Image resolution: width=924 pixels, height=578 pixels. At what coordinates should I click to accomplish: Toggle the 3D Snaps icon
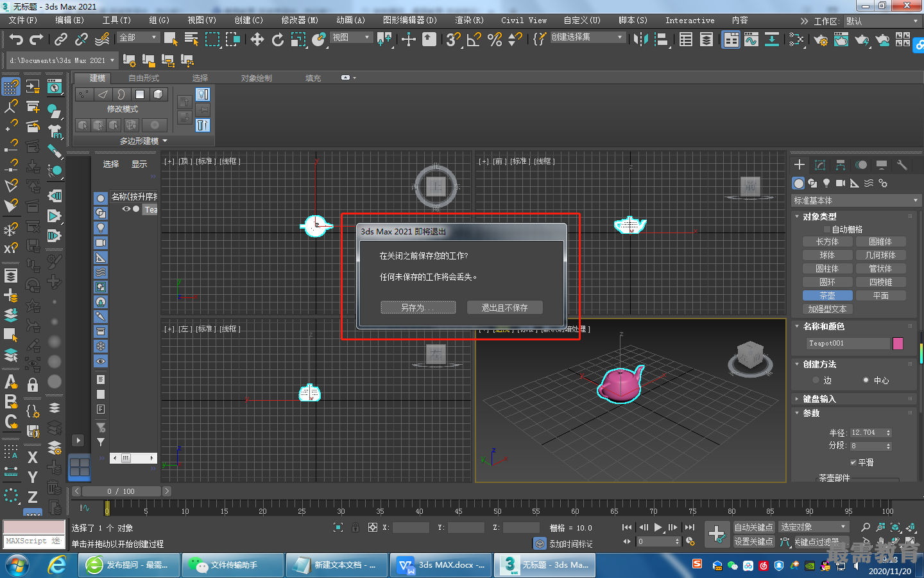click(453, 39)
